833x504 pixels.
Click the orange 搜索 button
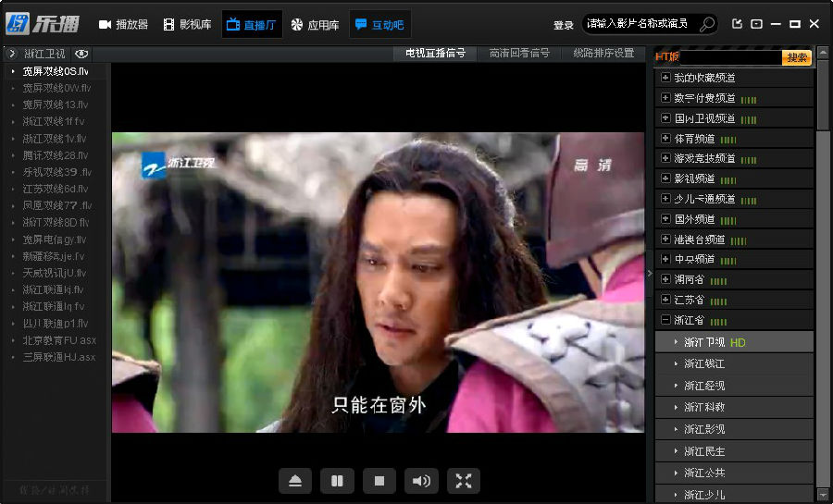tap(797, 57)
